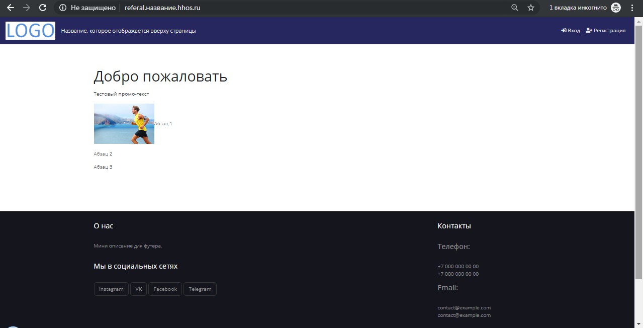Click the Мини описание для футера text

128,246
